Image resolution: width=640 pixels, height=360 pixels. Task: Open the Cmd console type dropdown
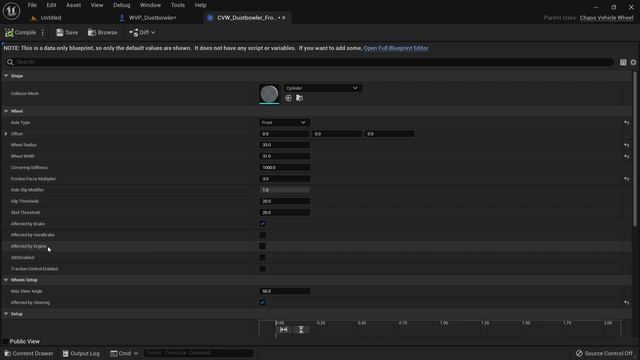(x=124, y=353)
